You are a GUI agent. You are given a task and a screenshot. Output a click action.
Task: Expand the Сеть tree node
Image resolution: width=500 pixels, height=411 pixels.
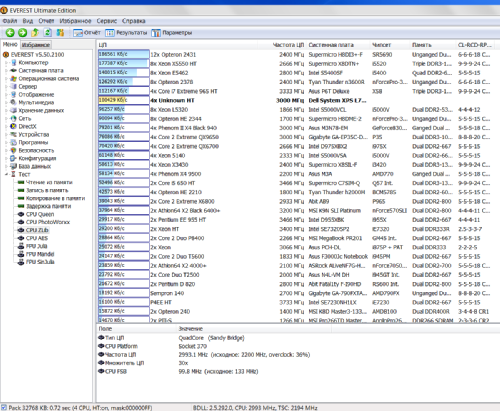(x=6, y=119)
